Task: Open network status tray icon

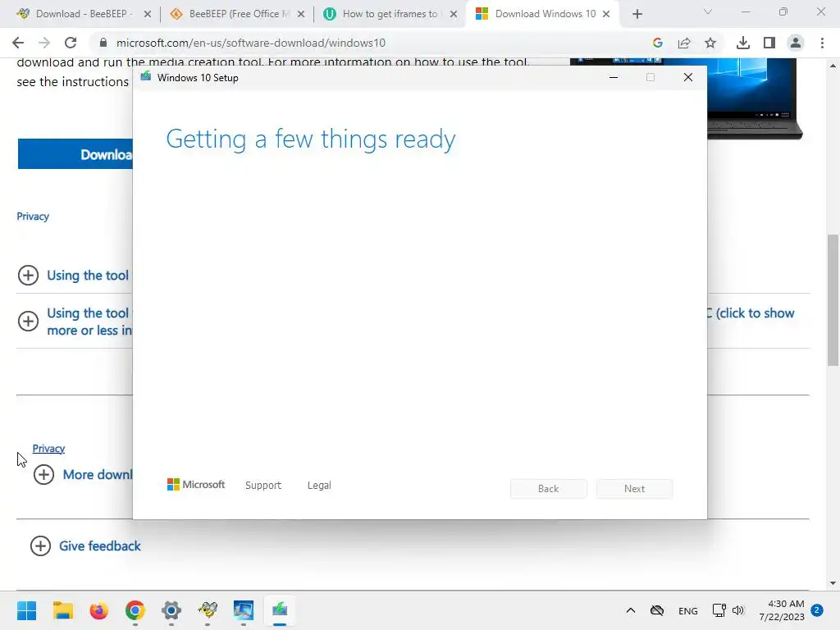Action: click(719, 610)
